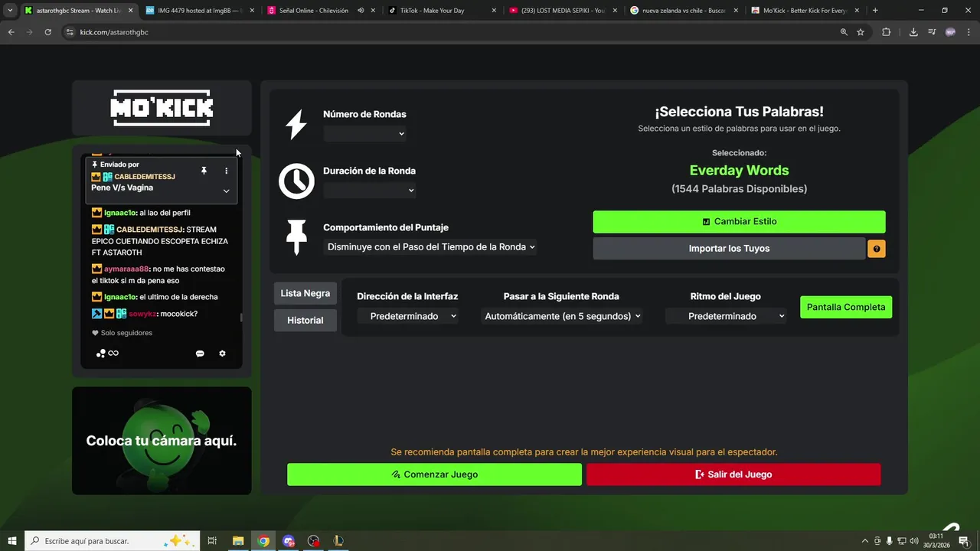Open the Historial button
This screenshot has height=551, width=980.
pyautogui.click(x=305, y=321)
